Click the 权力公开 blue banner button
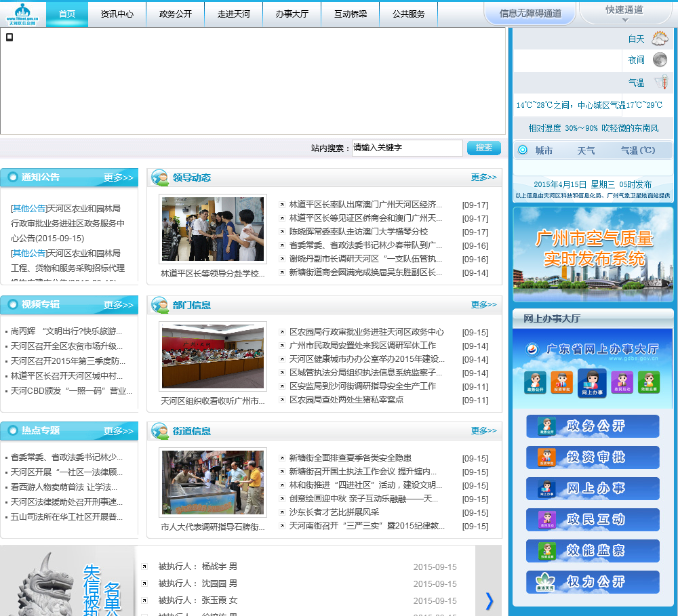 coord(593,582)
